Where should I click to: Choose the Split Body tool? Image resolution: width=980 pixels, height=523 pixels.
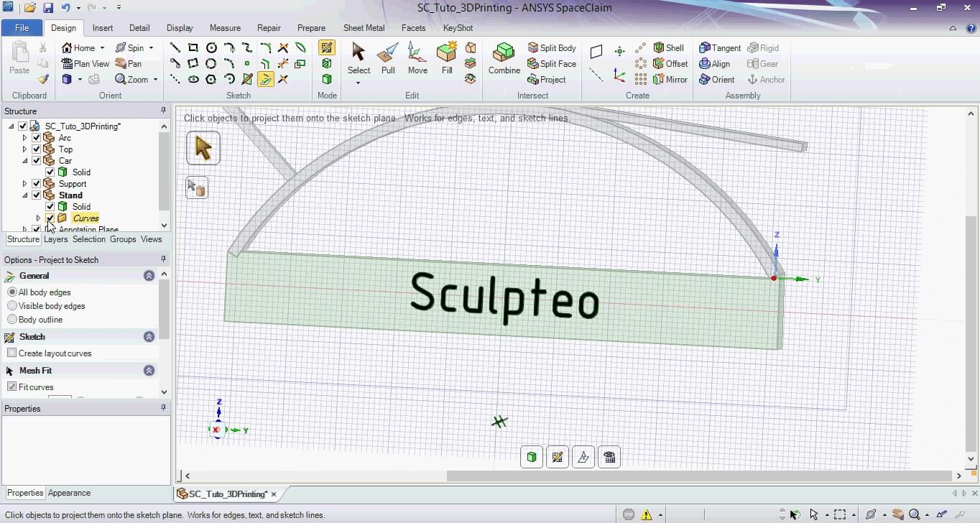point(552,47)
